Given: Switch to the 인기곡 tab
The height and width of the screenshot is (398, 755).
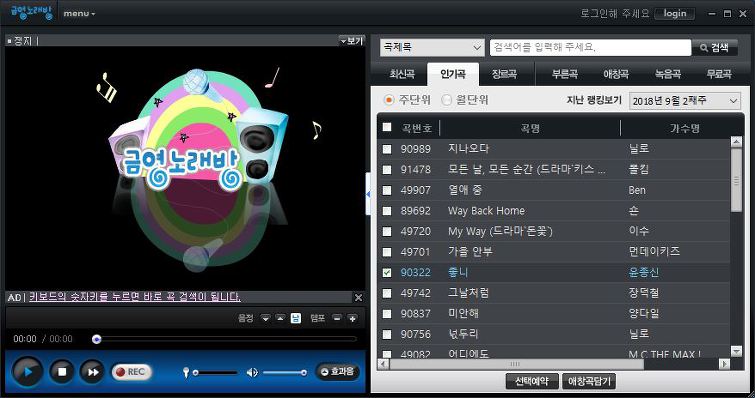Looking at the screenshot, I should click(453, 74).
